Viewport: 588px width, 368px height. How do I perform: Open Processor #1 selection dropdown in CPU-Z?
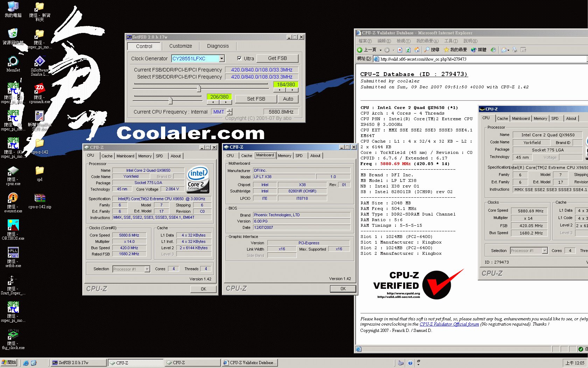pos(147,269)
